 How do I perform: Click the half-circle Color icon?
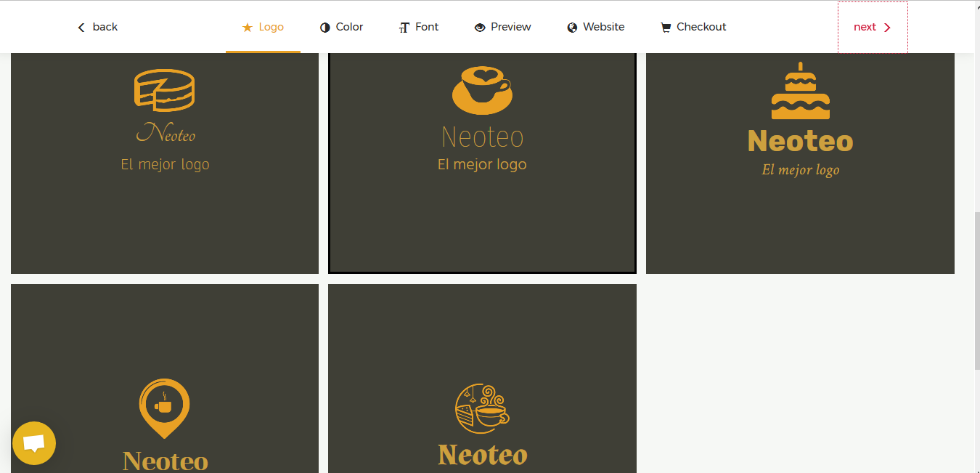coord(325,28)
